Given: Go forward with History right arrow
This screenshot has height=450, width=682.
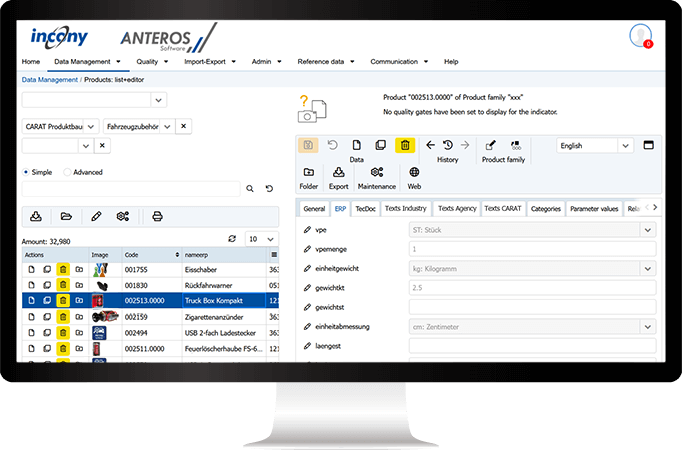Looking at the screenshot, I should (x=465, y=145).
